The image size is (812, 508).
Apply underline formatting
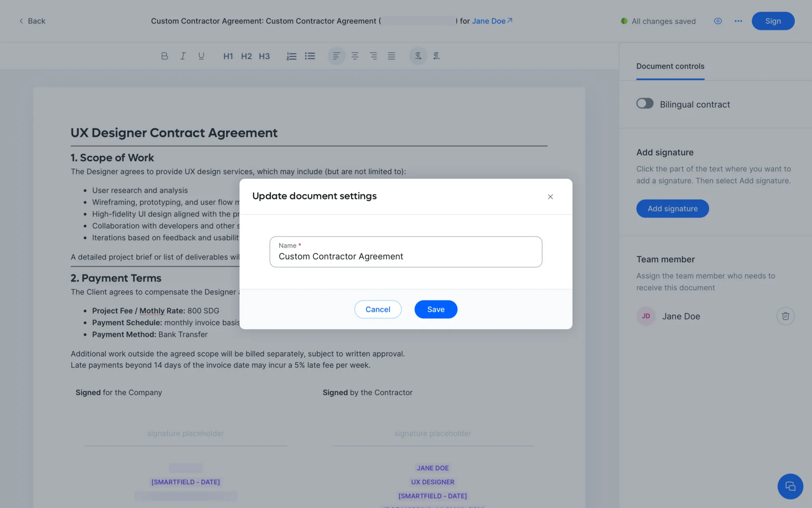point(201,56)
